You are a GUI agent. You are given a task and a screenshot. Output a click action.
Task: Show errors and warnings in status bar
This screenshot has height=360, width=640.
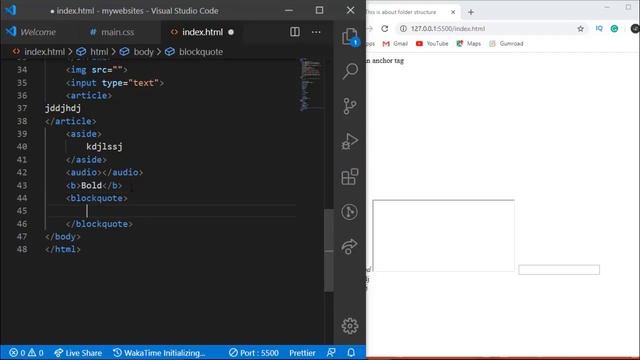26,353
